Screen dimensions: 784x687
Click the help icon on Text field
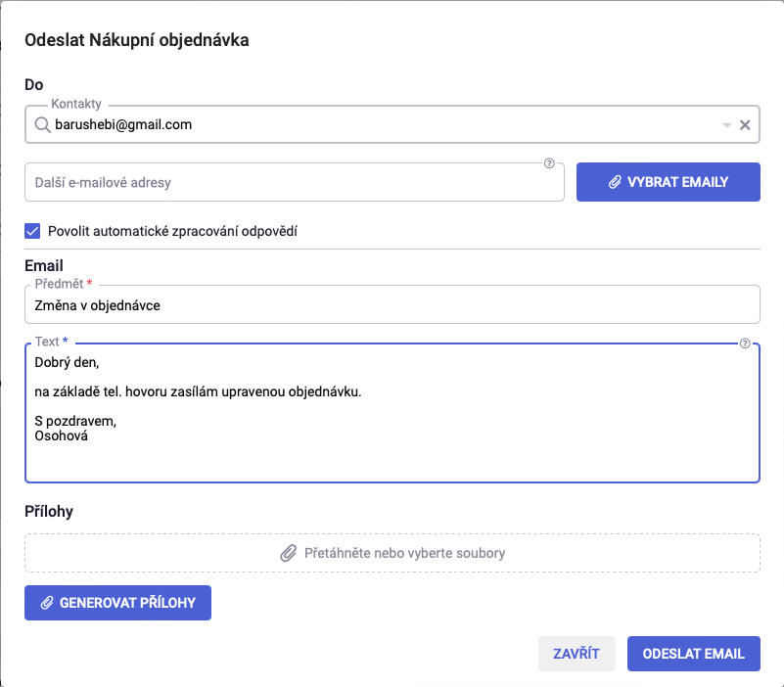click(x=745, y=343)
